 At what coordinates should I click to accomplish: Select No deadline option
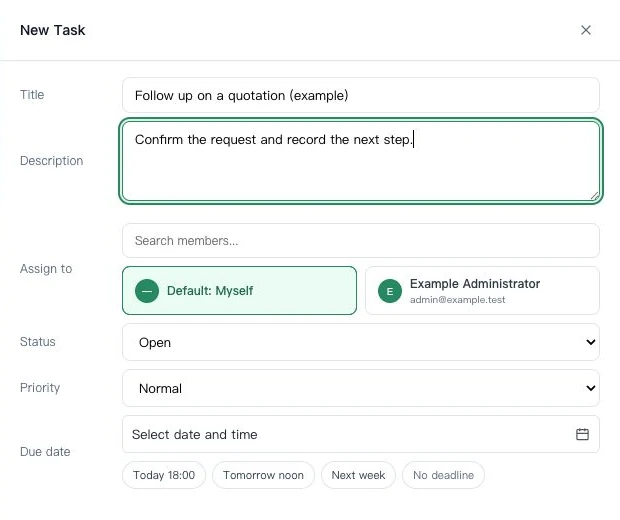pyautogui.click(x=443, y=475)
